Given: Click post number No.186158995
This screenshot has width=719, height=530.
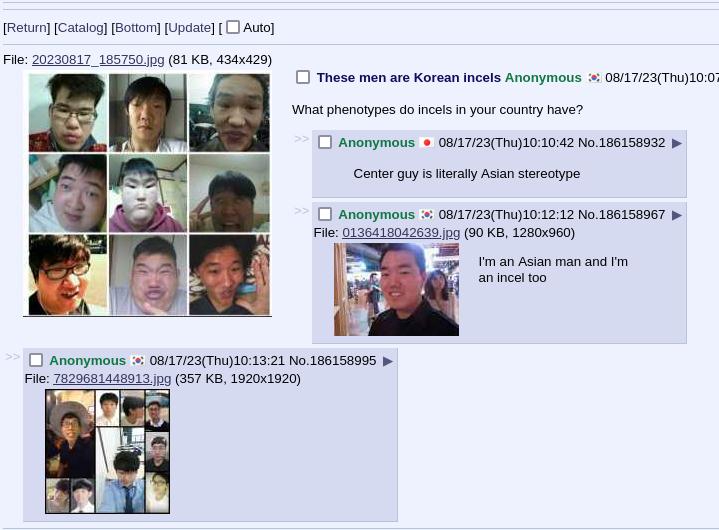Looking at the screenshot, I should point(332,360).
